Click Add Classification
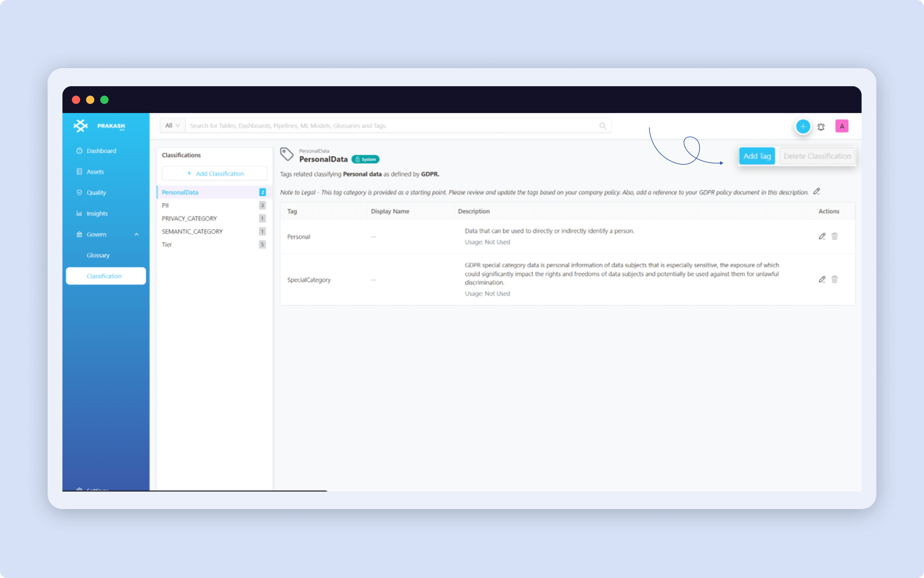The image size is (924, 578). tap(215, 173)
